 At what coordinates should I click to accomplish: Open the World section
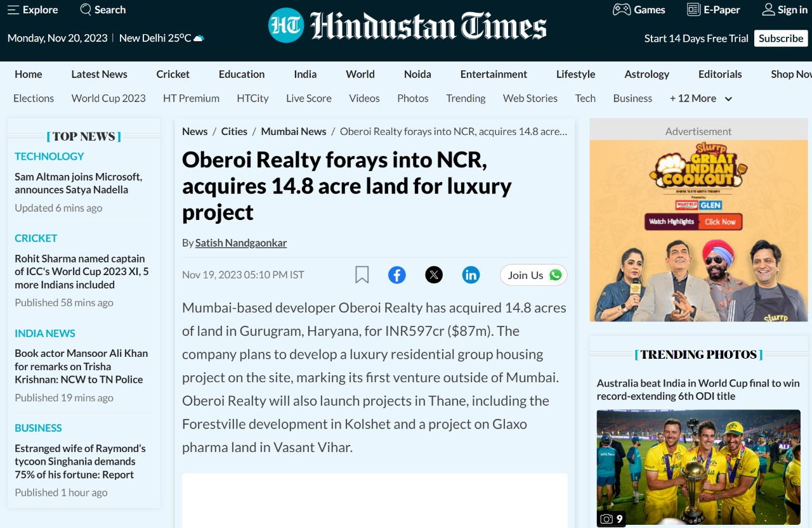pos(360,74)
